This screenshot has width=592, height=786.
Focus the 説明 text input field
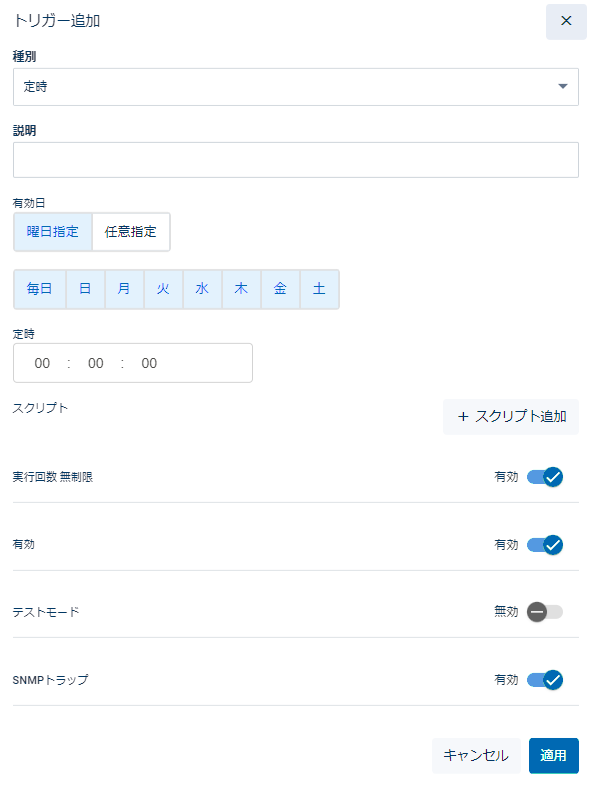[296, 160]
